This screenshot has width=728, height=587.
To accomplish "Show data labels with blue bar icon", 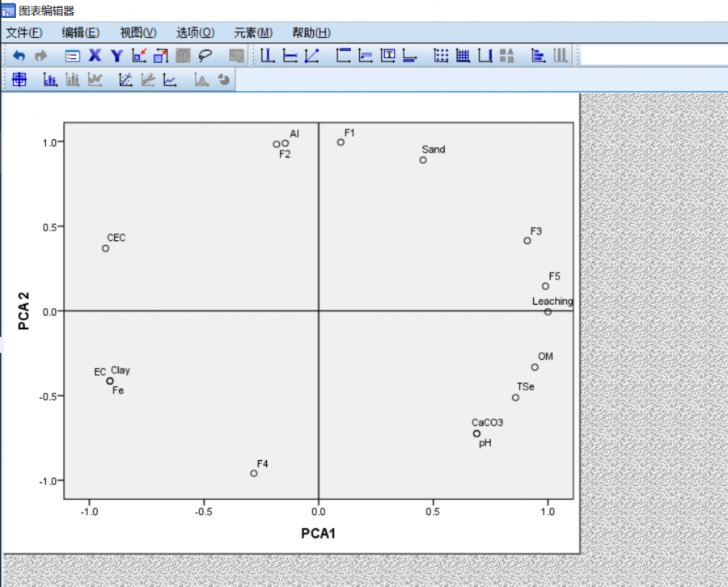I will 50,80.
